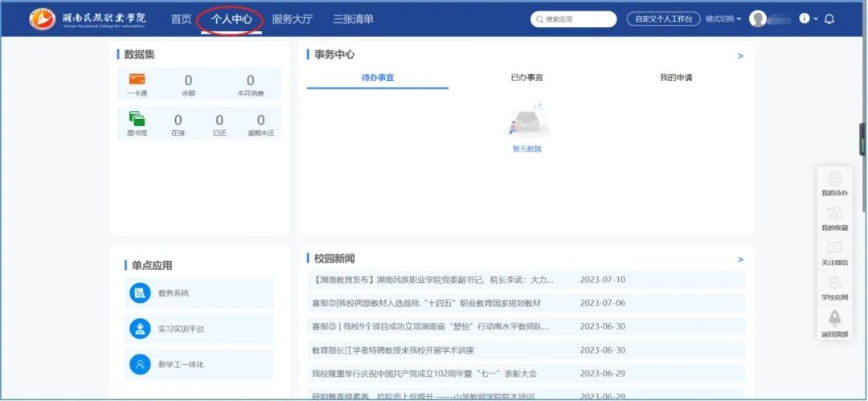868x401 pixels.
Task: Click the 图书馆 library icon
Action: (137, 119)
